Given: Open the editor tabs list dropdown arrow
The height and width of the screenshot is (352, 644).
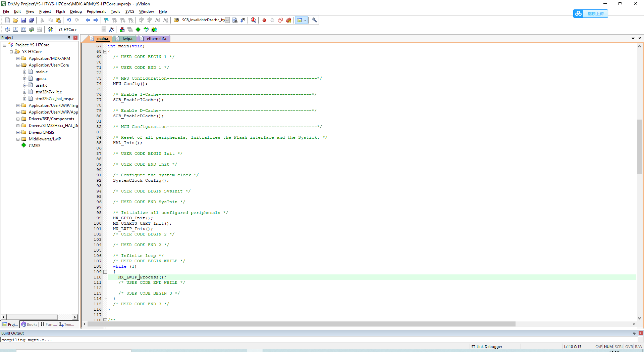Looking at the screenshot, I should coord(633,38).
